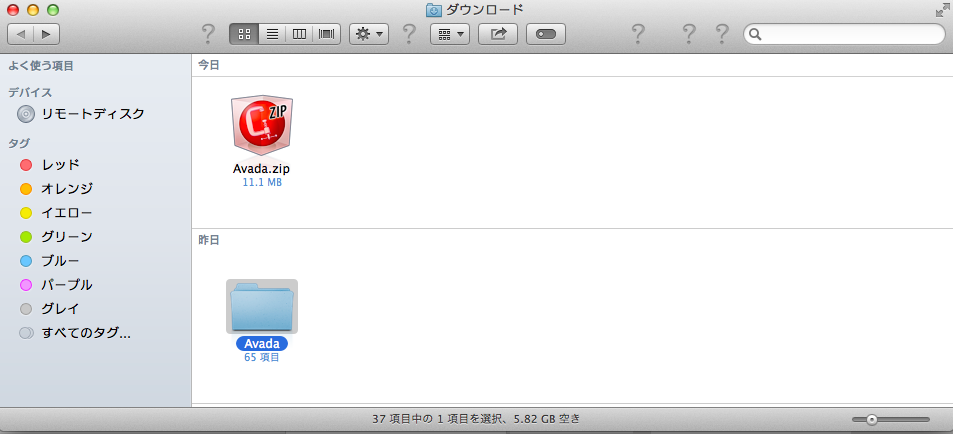
Task: Click the 65 項目 label under Avada
Action: (x=262, y=357)
